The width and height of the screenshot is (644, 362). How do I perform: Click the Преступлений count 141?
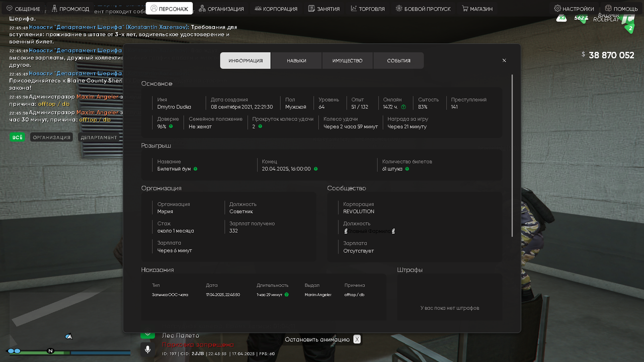454,107
